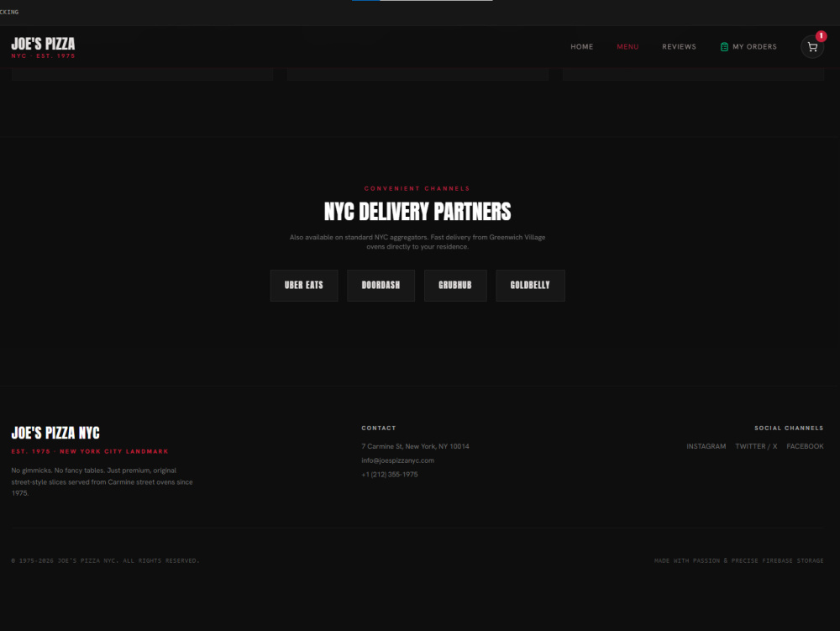Navigate to Reviews
This screenshot has width=840, height=631.
tap(679, 47)
